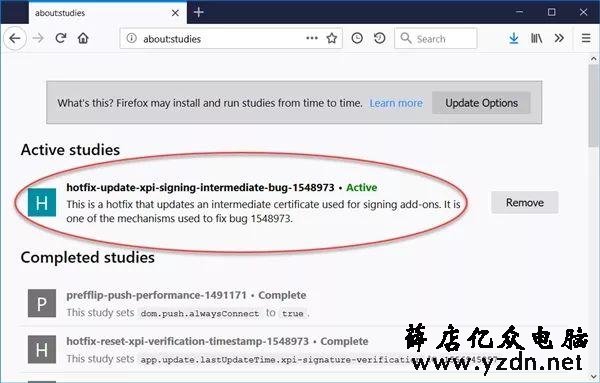
Task: Open a new tab with plus button
Action: tap(199, 12)
